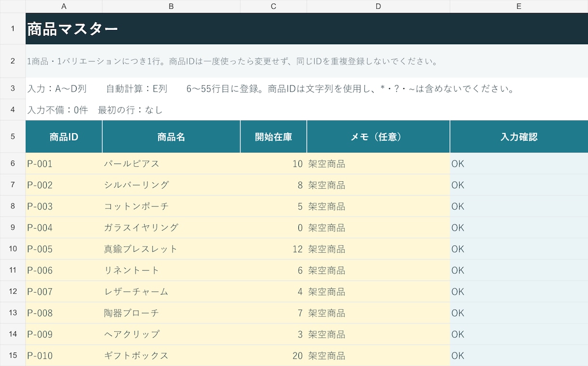Select the パールピアス cell

pyautogui.click(x=171, y=164)
